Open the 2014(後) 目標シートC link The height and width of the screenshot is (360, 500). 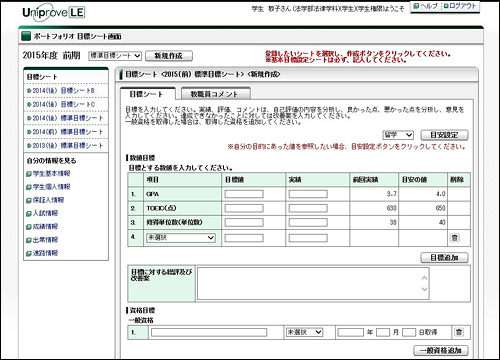(x=63, y=104)
